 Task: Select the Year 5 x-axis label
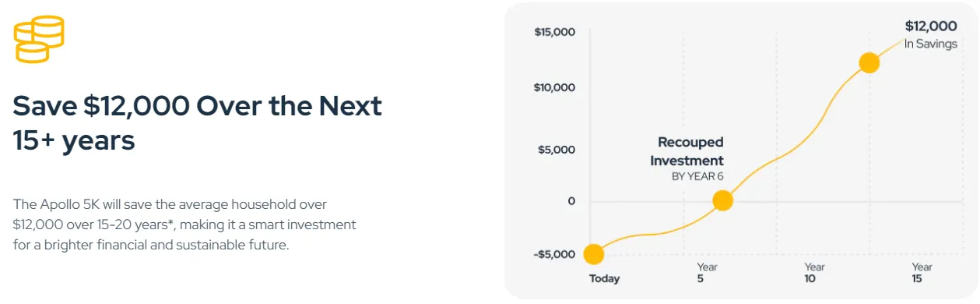707,273
